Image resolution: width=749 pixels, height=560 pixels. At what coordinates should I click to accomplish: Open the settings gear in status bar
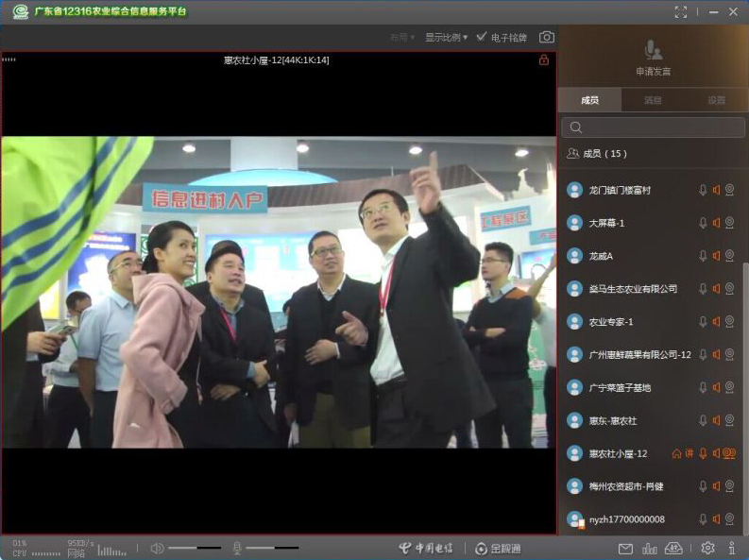click(707, 548)
